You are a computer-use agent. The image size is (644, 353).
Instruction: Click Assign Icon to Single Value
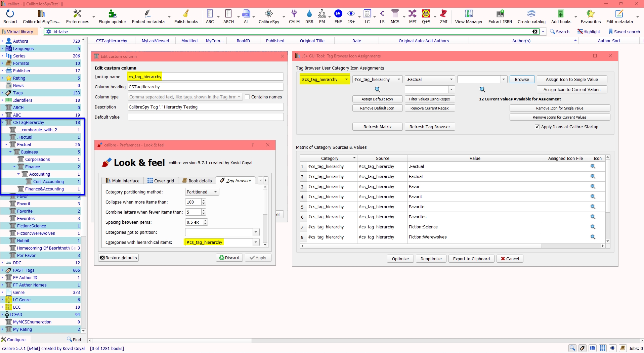(x=572, y=79)
